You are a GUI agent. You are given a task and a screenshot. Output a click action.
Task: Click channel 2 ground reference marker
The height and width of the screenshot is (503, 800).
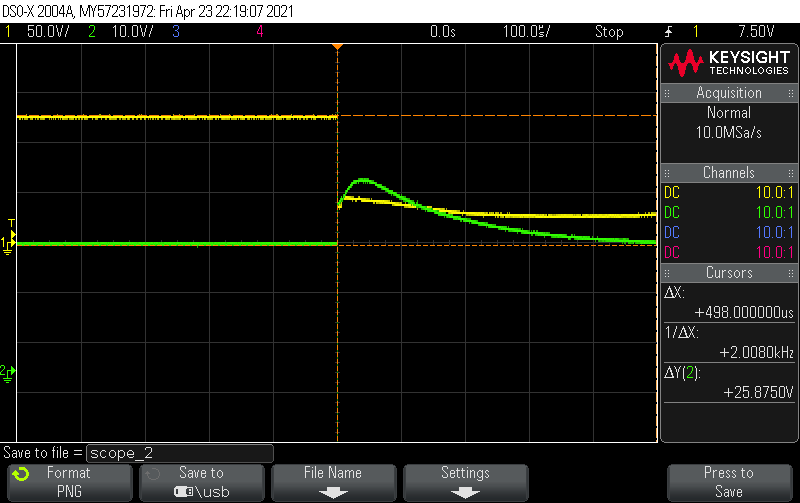tap(8, 372)
